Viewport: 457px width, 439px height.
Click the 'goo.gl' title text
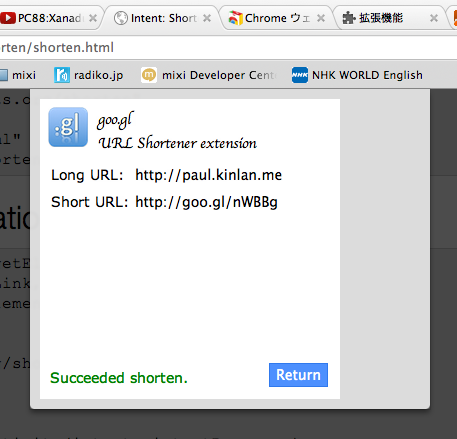(x=115, y=120)
